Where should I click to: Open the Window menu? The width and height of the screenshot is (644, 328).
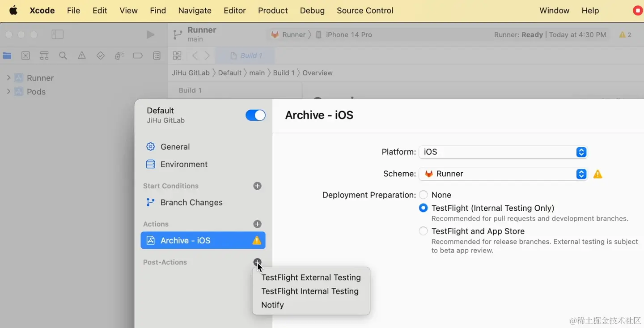click(554, 10)
